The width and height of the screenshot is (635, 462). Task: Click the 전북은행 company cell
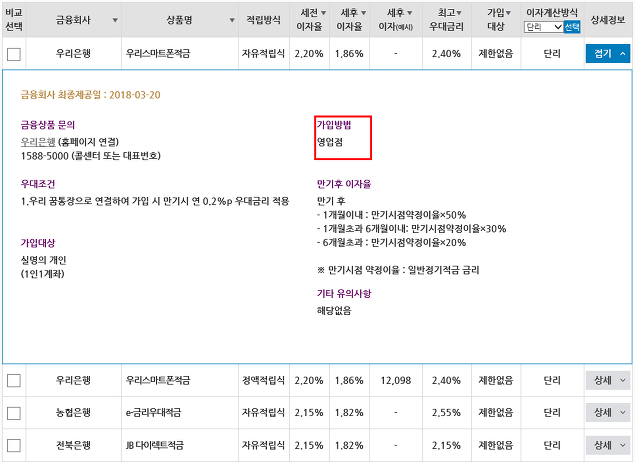(73, 445)
